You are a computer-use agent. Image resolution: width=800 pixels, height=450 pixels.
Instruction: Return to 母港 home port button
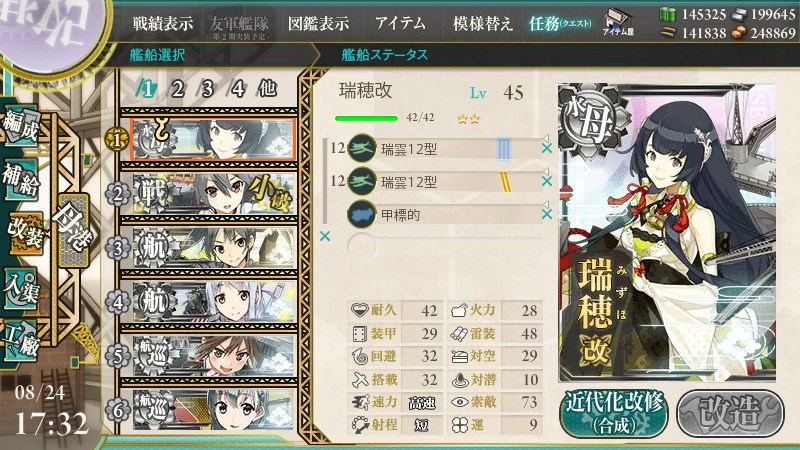coord(74,231)
